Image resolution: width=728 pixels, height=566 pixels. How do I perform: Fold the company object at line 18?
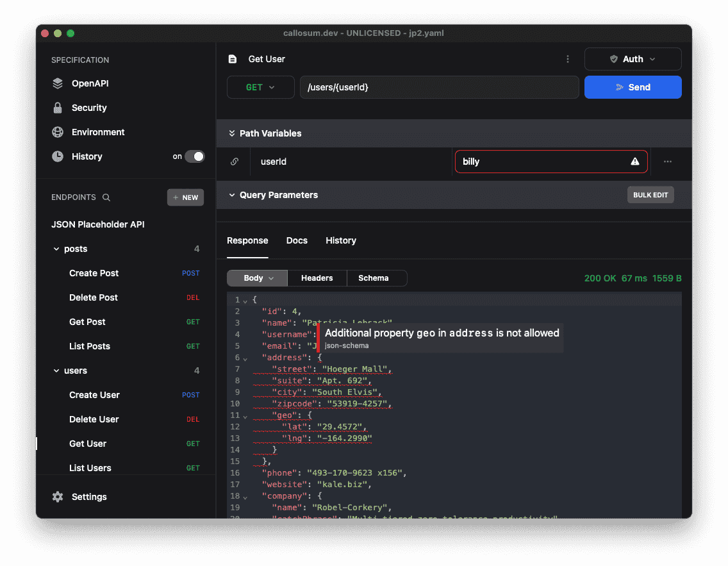245,497
